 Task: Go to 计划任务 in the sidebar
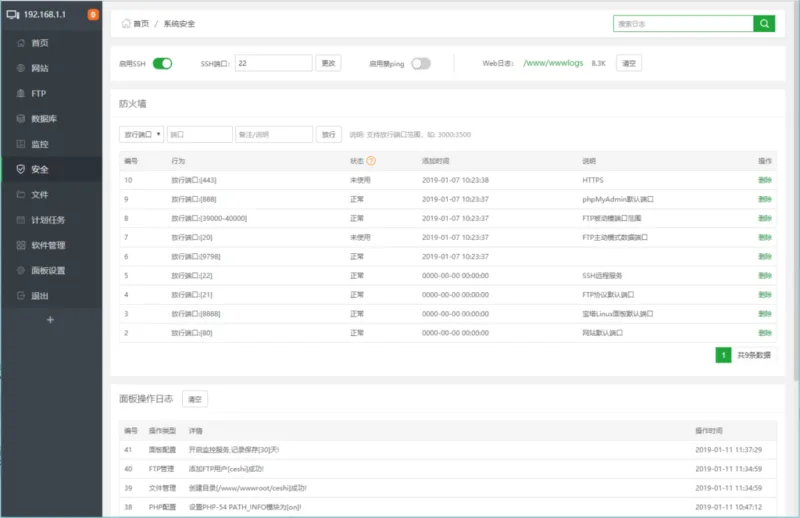click(48, 220)
